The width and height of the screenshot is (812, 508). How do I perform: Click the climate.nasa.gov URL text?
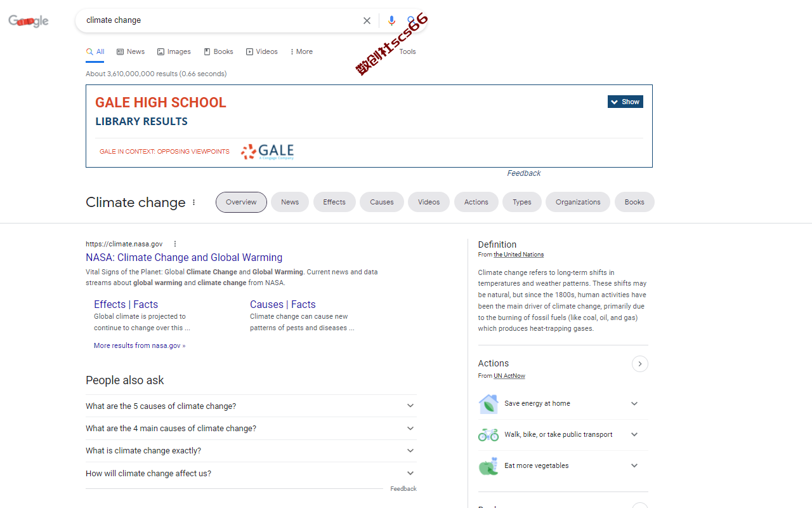click(124, 244)
